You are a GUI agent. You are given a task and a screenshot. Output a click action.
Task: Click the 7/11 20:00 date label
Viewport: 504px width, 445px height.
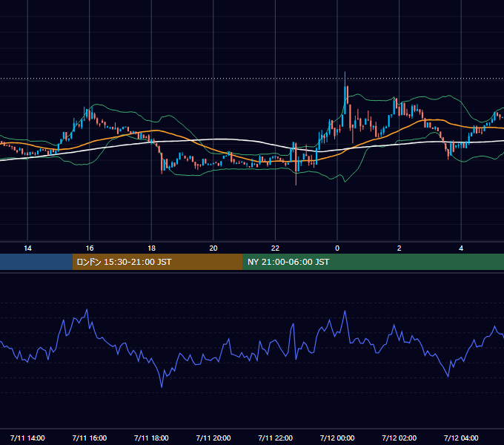(x=213, y=438)
